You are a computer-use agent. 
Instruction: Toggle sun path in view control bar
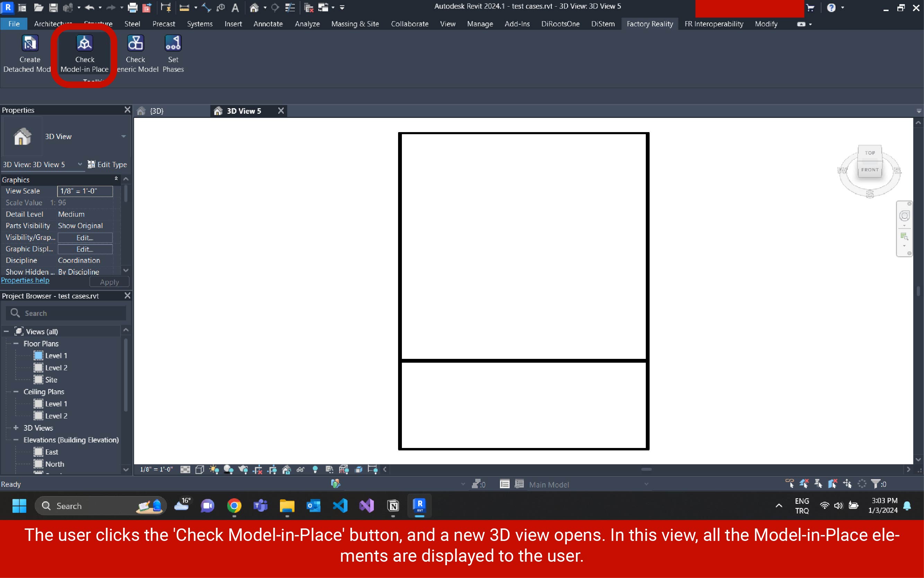[214, 469]
